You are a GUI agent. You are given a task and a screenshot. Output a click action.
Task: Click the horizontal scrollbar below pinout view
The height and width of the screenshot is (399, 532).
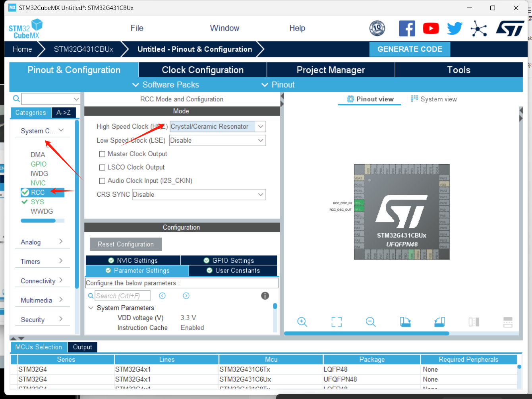click(x=367, y=333)
